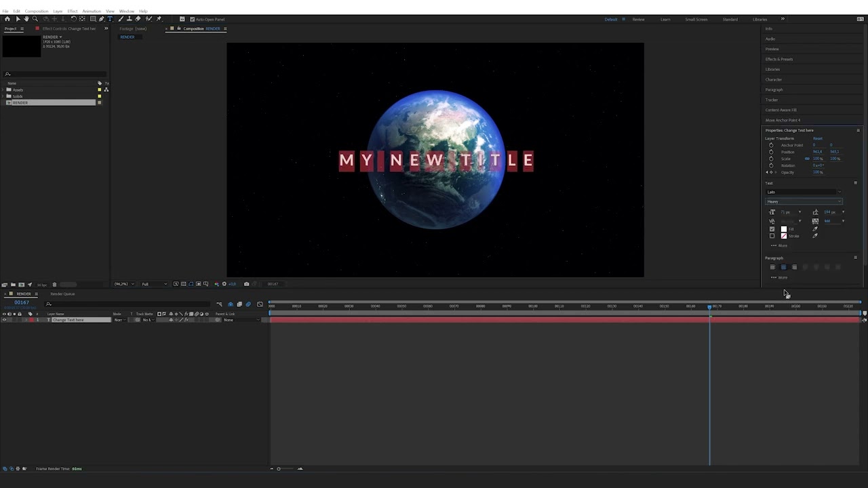This screenshot has width=868, height=488.
Task: Select the Rectangle shape tool
Action: (x=93, y=19)
